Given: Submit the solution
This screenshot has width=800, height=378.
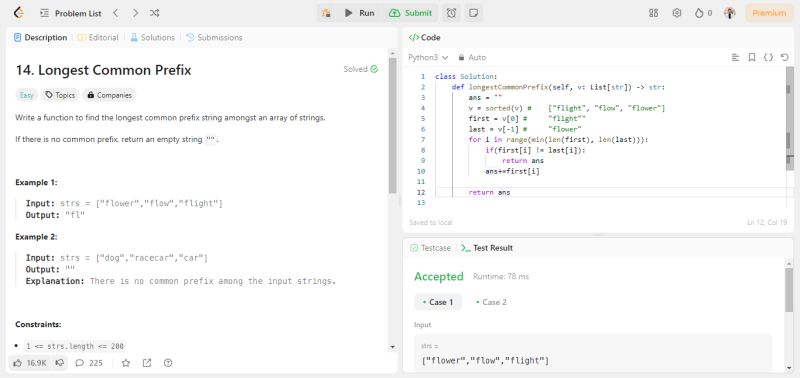Looking at the screenshot, I should pyautogui.click(x=410, y=13).
